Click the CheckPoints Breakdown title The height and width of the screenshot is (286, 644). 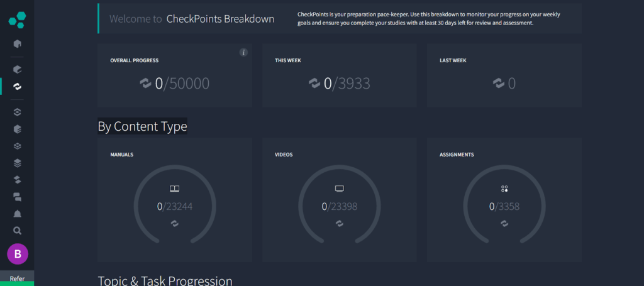220,19
